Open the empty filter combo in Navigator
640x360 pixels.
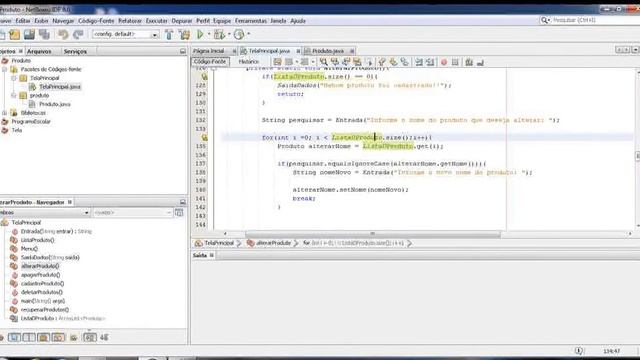132,213
